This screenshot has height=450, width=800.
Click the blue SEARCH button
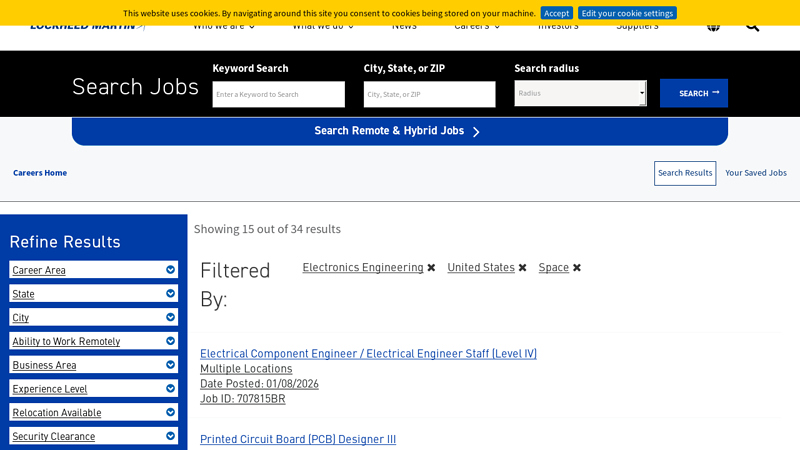coord(693,93)
